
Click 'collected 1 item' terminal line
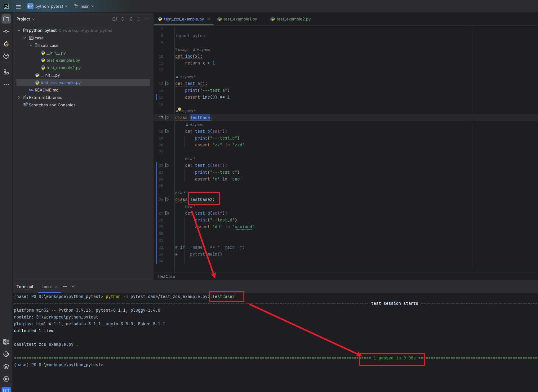pos(34,331)
